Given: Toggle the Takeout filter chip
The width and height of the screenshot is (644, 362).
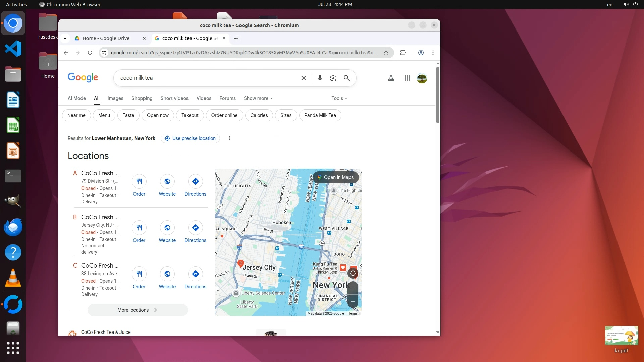Looking at the screenshot, I should 190,115.
